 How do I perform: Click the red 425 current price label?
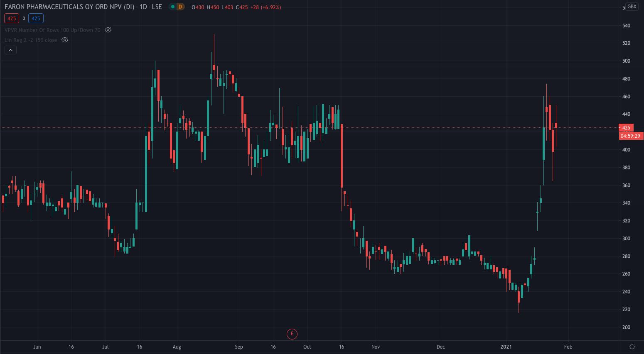tap(626, 128)
